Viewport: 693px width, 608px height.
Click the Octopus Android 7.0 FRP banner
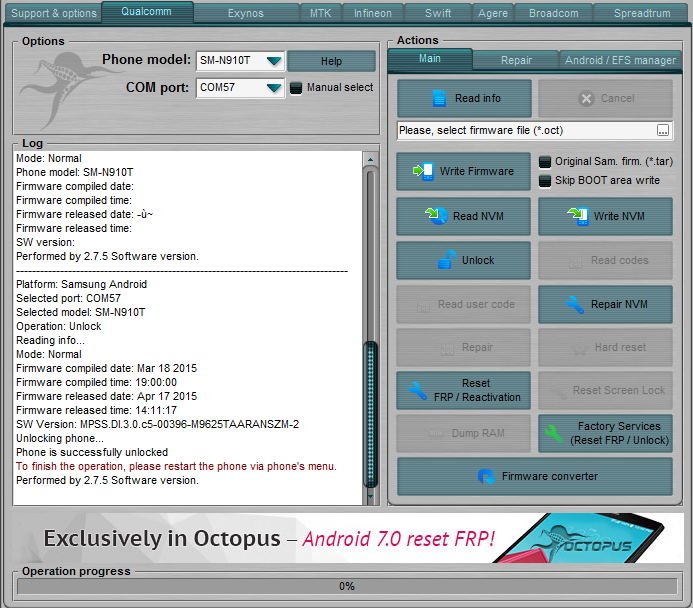tap(347, 538)
